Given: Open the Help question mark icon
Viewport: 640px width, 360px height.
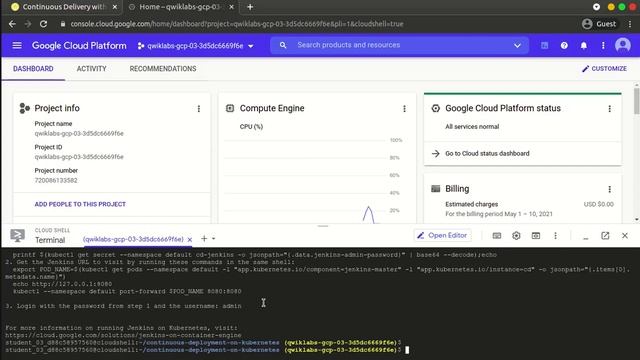Looking at the screenshot, I should click(x=564, y=45).
